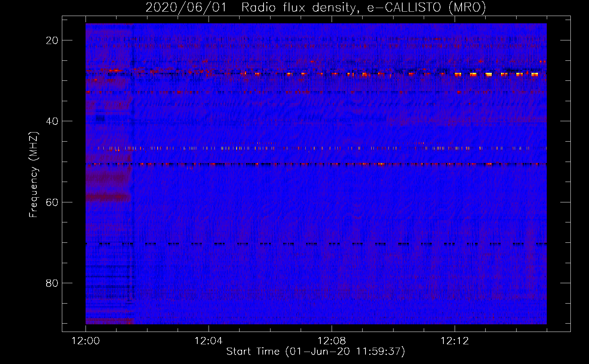Click the 12:08 time tick label
Viewport: 589px width, 364px height.
332,341
